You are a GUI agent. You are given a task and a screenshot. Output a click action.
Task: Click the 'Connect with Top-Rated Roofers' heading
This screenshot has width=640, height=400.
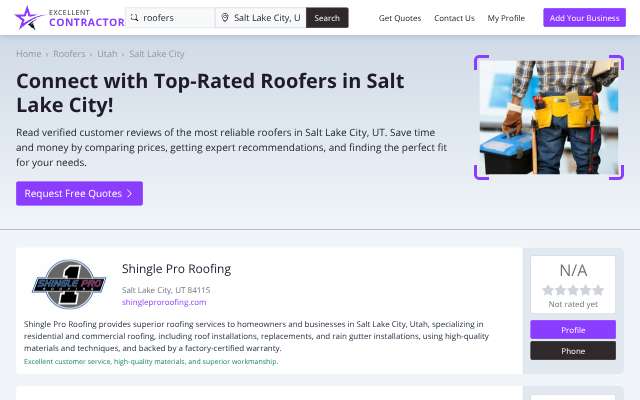click(210, 93)
